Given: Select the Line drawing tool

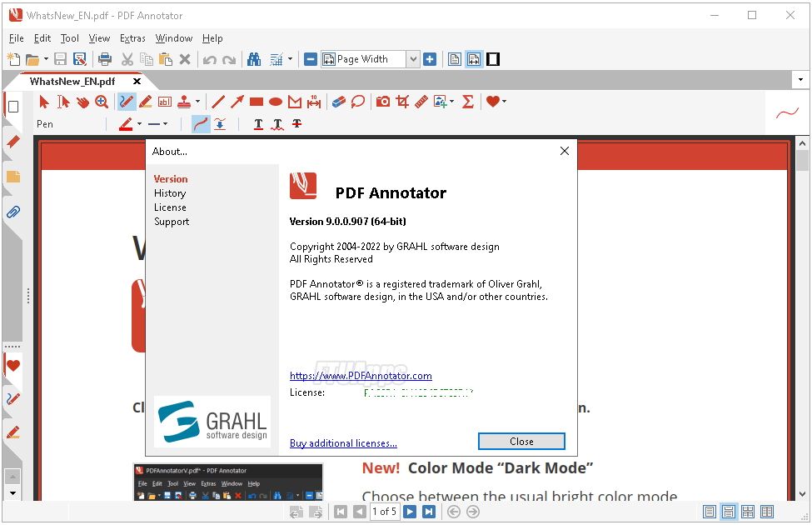Looking at the screenshot, I should point(218,102).
